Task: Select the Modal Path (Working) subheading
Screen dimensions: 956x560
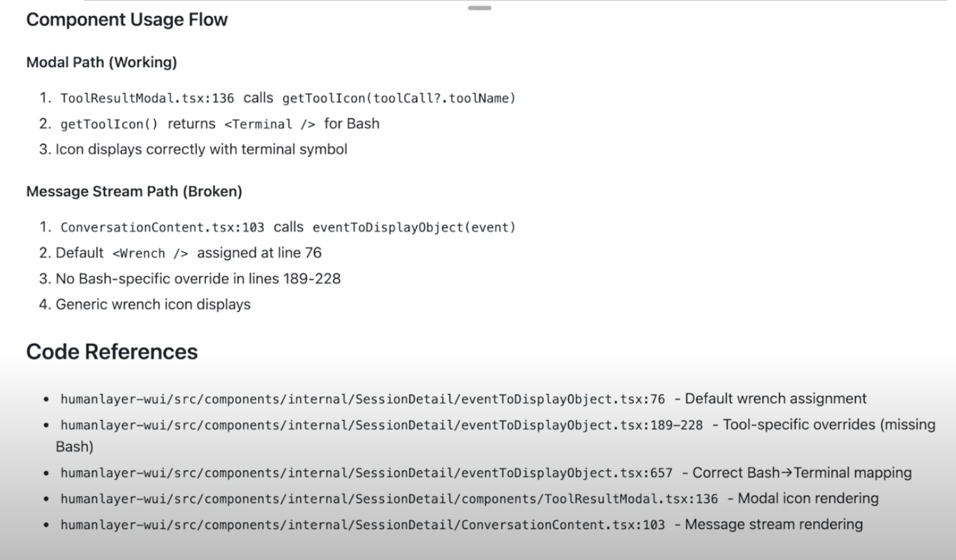Action: [x=101, y=62]
